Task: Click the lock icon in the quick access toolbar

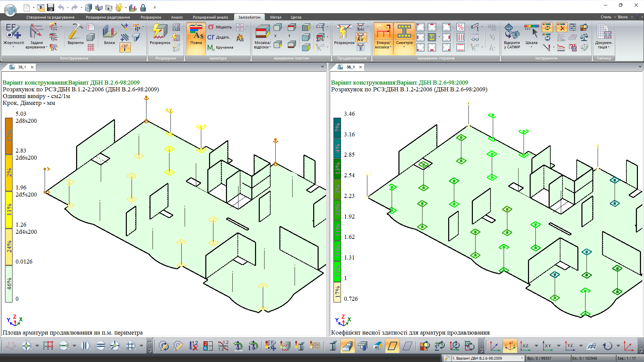Action: [143, 7]
